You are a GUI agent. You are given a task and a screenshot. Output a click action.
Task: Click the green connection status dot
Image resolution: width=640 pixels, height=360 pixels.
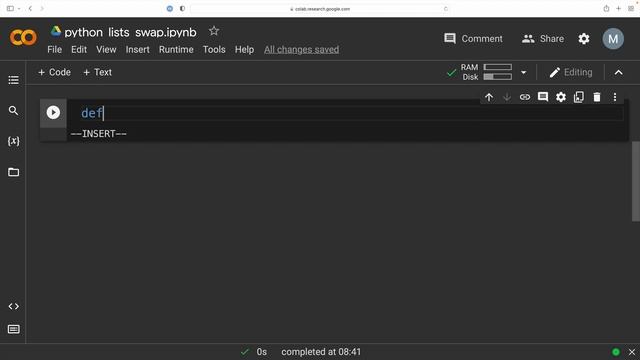click(x=616, y=352)
